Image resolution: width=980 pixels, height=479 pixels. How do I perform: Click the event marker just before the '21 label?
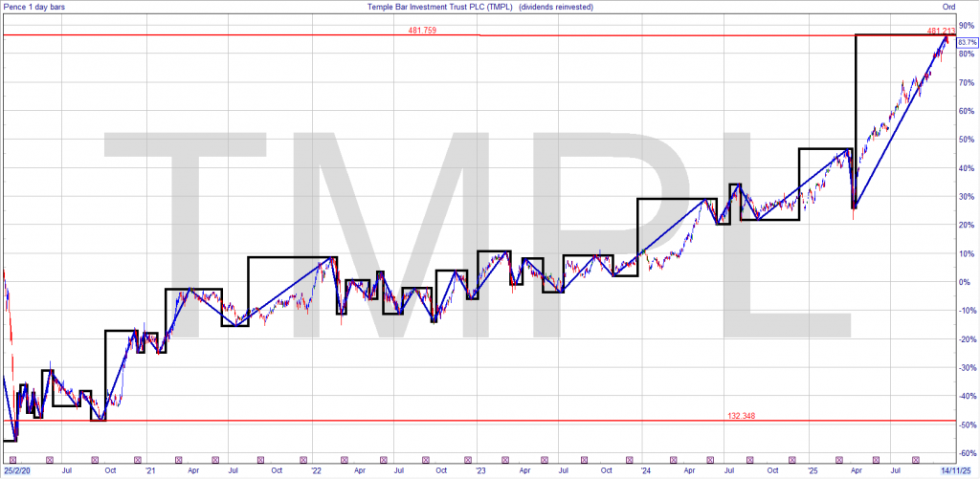(137, 460)
